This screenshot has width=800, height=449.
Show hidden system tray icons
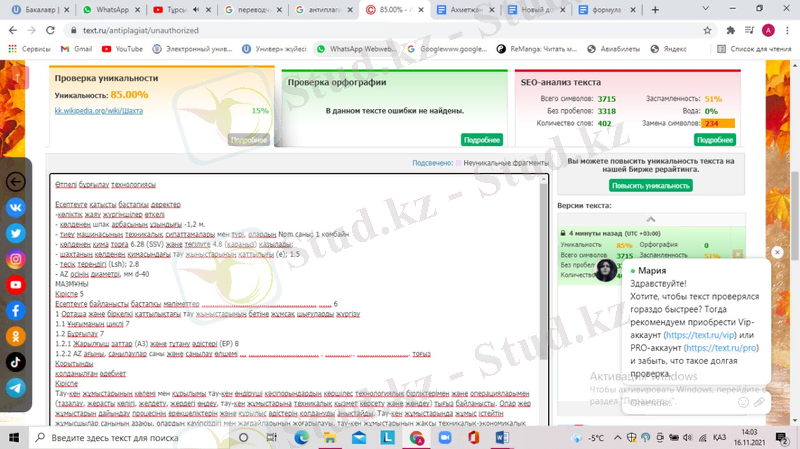click(x=617, y=438)
